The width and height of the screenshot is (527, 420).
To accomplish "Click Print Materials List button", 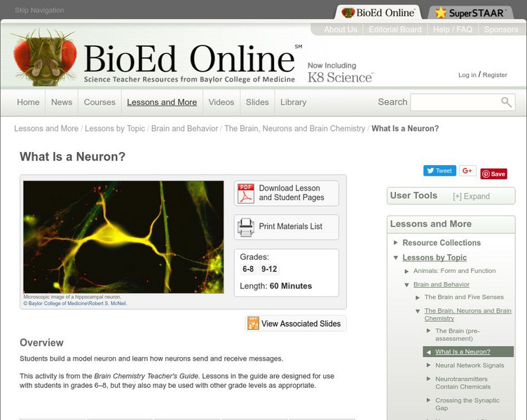I will (x=287, y=227).
